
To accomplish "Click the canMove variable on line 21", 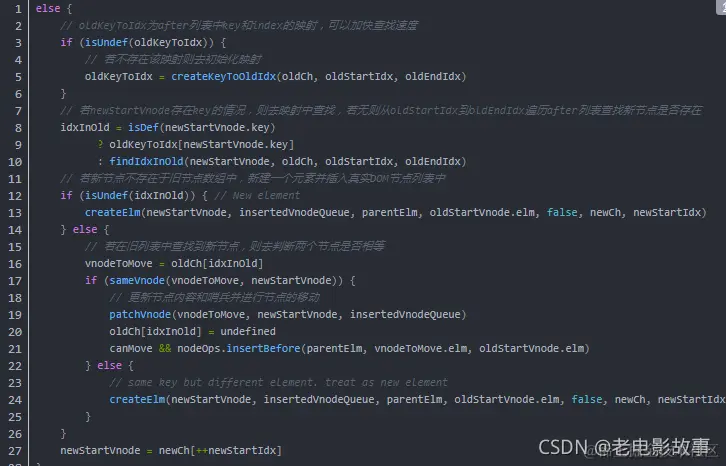I will (x=131, y=348).
